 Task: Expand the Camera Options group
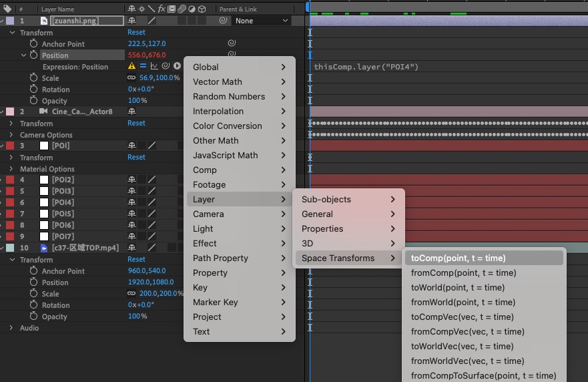[x=11, y=135]
